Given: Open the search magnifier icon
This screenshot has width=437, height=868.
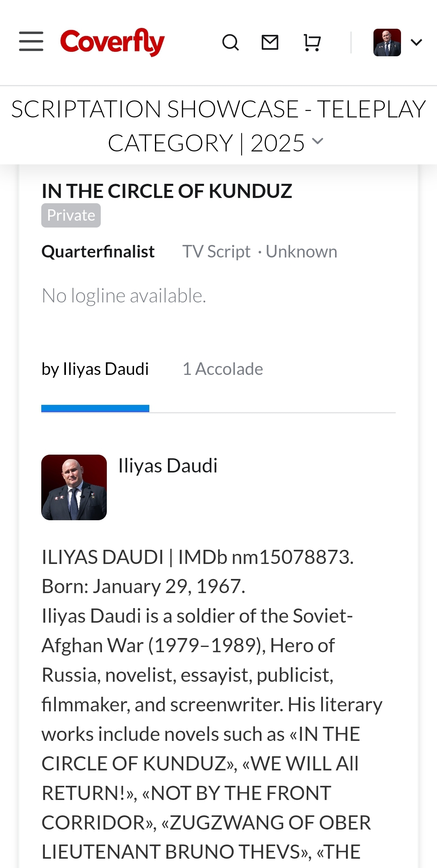Looking at the screenshot, I should pos(231,43).
